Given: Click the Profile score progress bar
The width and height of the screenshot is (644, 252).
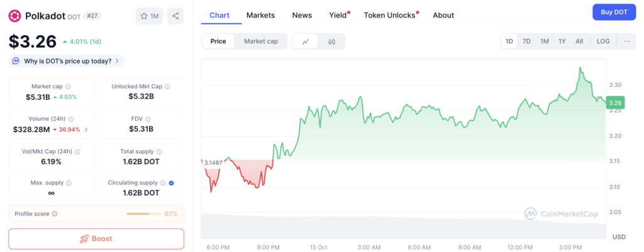Looking at the screenshot, I should pyautogui.click(x=143, y=214).
